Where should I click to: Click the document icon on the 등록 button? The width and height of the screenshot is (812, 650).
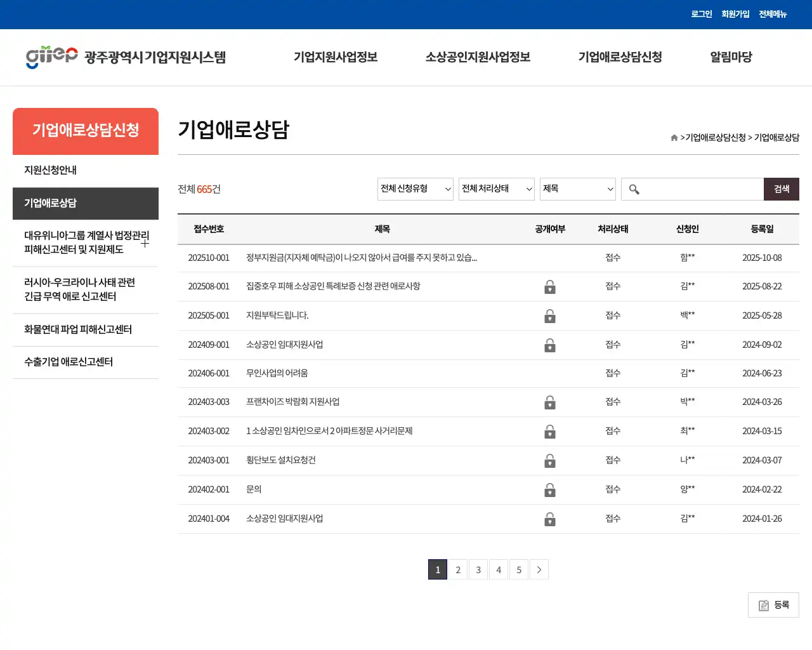[763, 605]
